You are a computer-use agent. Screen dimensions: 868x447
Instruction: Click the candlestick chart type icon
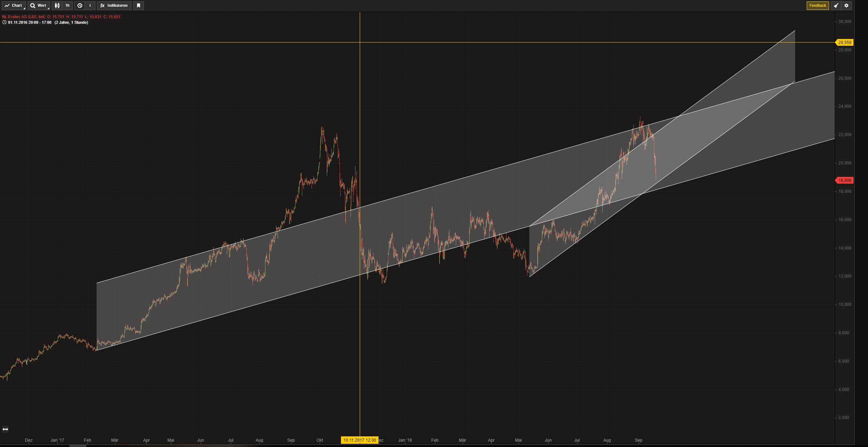pos(57,6)
